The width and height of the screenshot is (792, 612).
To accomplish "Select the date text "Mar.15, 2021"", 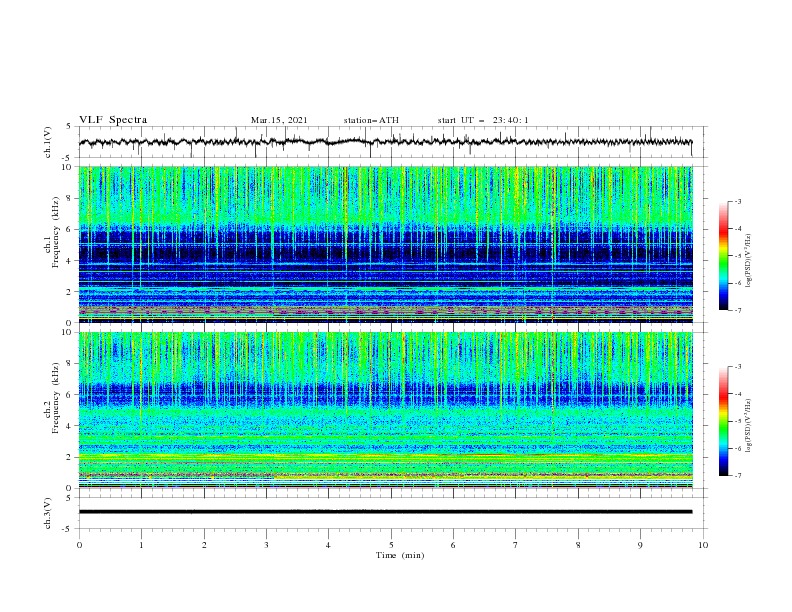I will (x=279, y=120).
